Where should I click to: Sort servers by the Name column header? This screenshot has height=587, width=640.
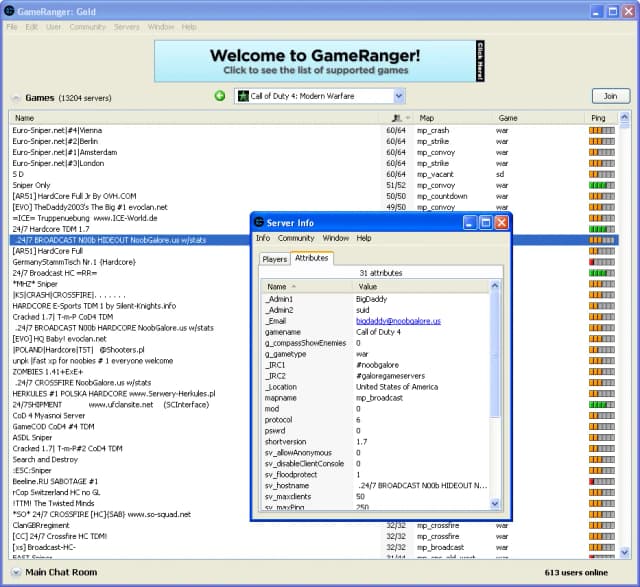coord(194,118)
